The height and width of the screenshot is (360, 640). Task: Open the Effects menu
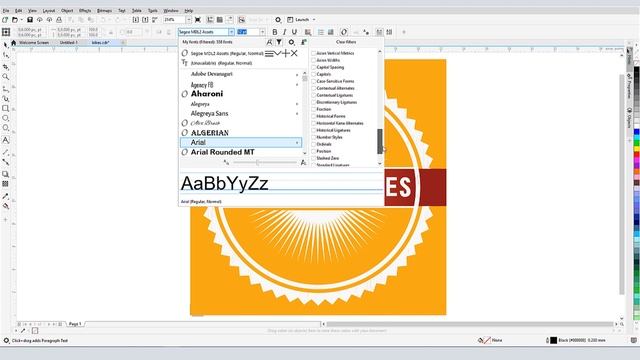click(85, 11)
